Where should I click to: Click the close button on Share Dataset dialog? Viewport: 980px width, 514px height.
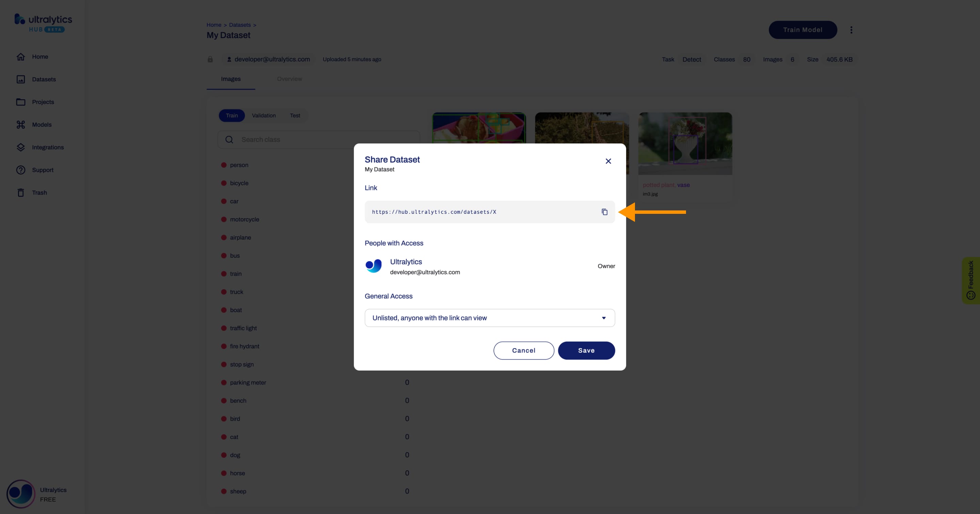[608, 160]
